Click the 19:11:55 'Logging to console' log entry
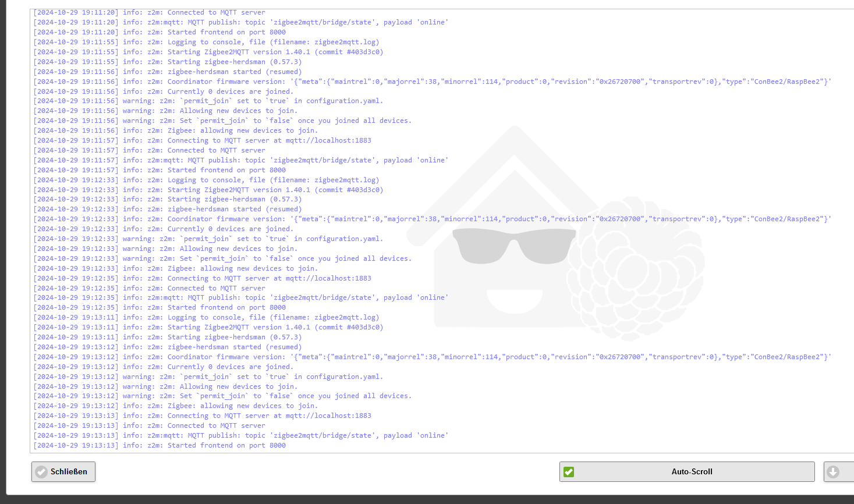The height and width of the screenshot is (504, 854). 206,42
